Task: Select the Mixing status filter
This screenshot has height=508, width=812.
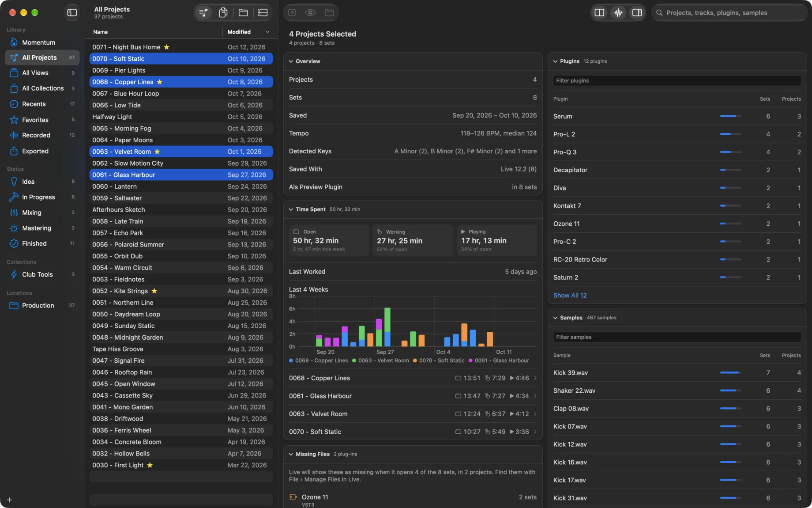Action: [x=42, y=212]
